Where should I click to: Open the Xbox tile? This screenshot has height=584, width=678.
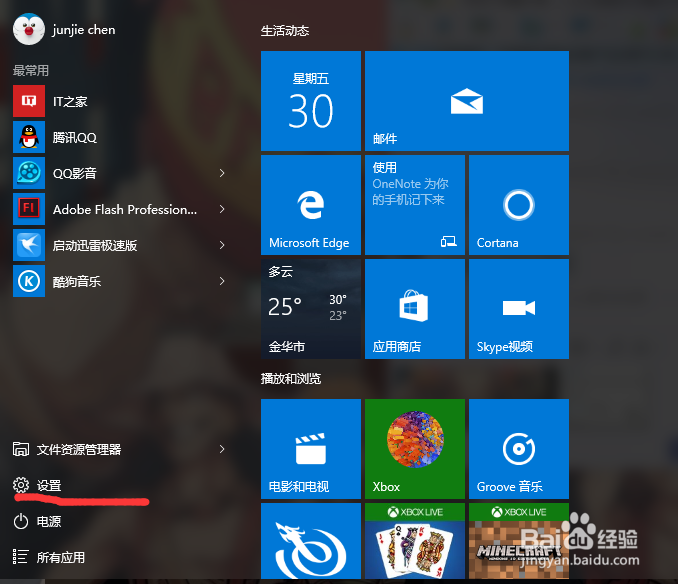pyautogui.click(x=415, y=449)
